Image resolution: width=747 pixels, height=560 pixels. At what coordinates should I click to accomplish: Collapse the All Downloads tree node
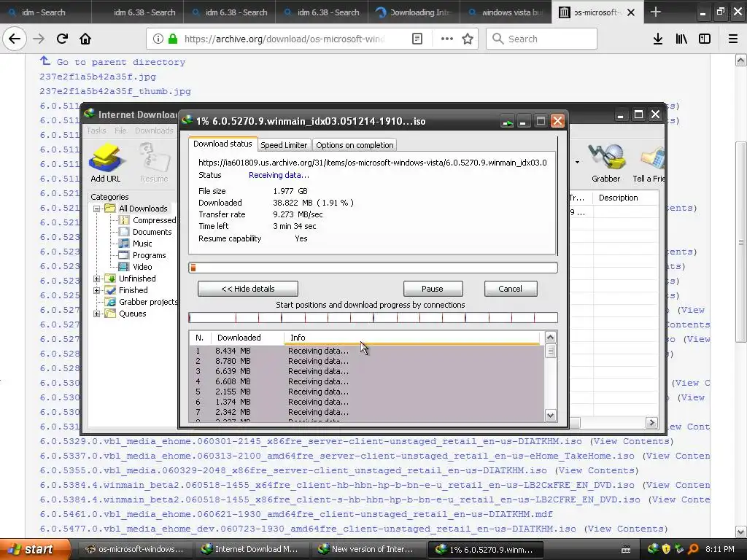(x=97, y=209)
